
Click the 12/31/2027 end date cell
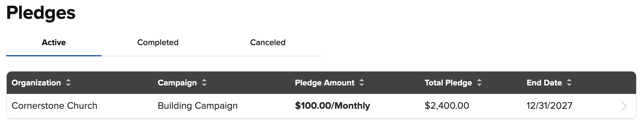[549, 106]
